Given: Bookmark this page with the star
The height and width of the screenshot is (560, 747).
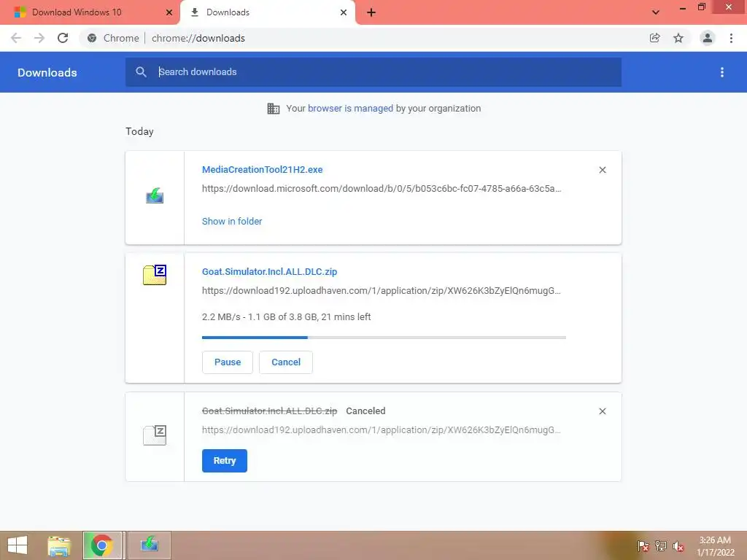Looking at the screenshot, I should 678,38.
